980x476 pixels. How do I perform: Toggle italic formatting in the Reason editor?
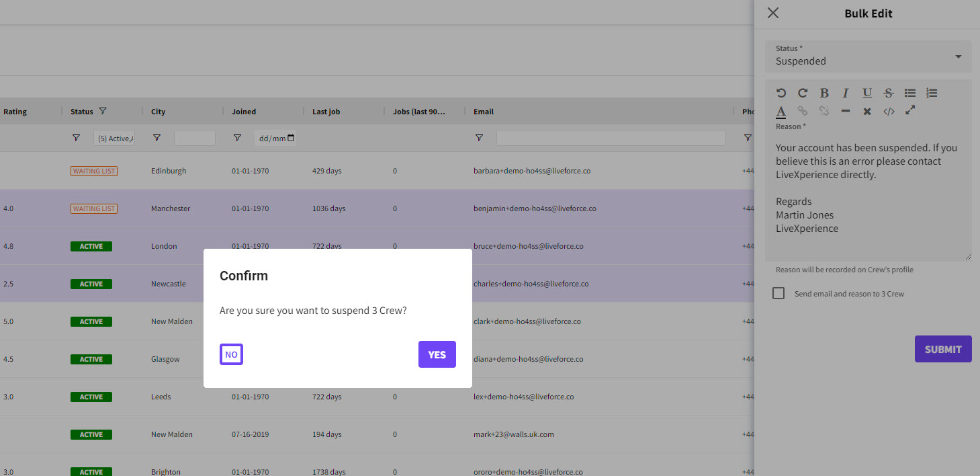[x=846, y=93]
